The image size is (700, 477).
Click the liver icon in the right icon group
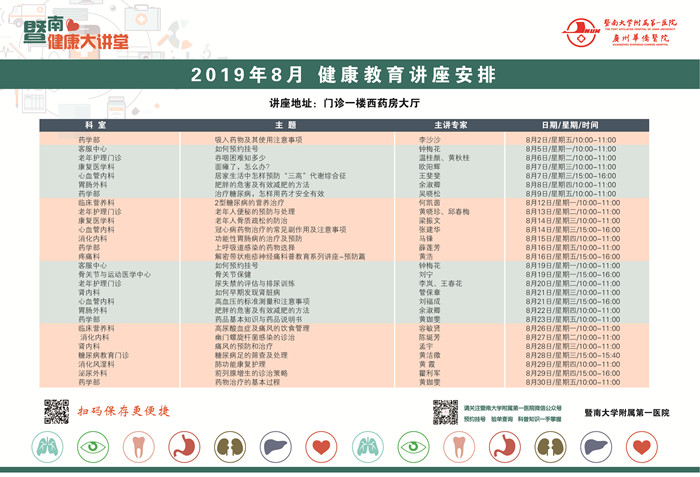point(596,447)
